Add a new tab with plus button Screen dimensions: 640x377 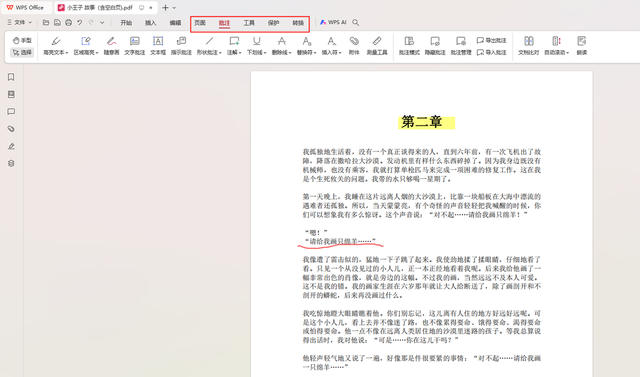(x=165, y=7)
